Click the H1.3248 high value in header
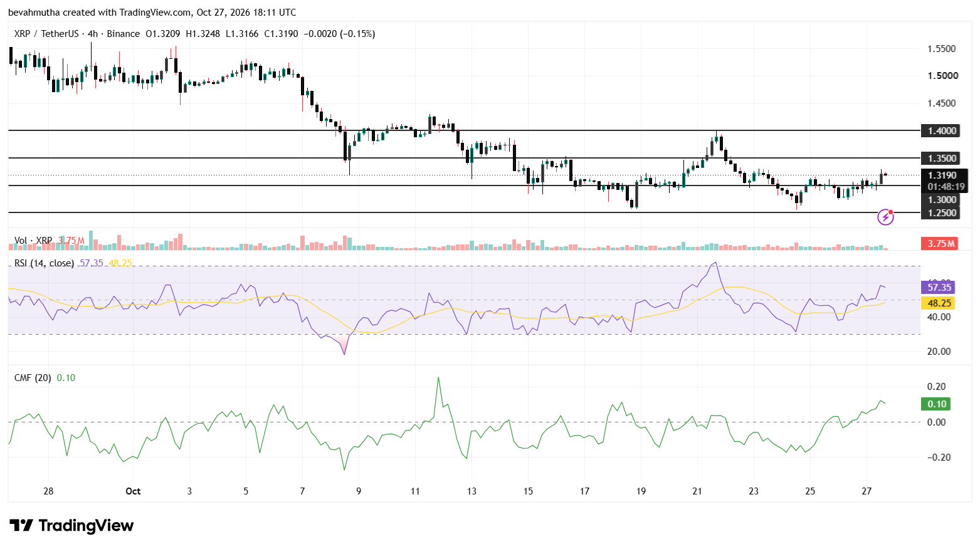The width and height of the screenshot is (980, 549). [x=203, y=34]
